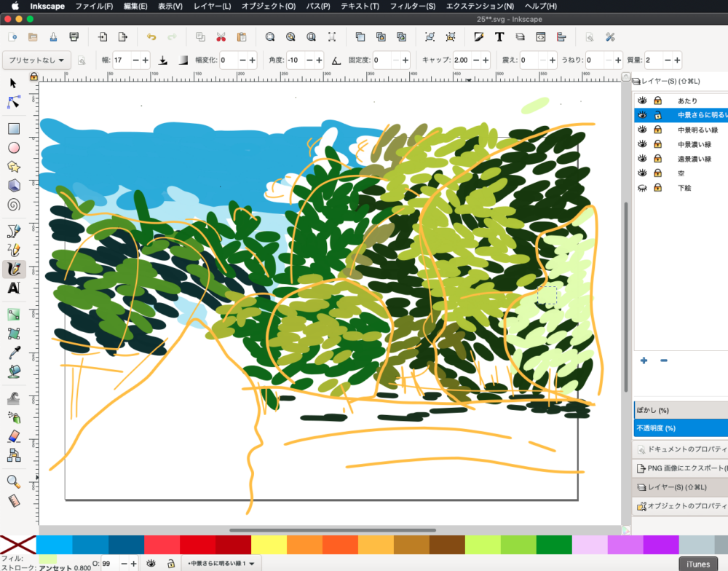The image size is (728, 571).
Task: Open the プリセットなし preset dropdown
Action: 36,60
